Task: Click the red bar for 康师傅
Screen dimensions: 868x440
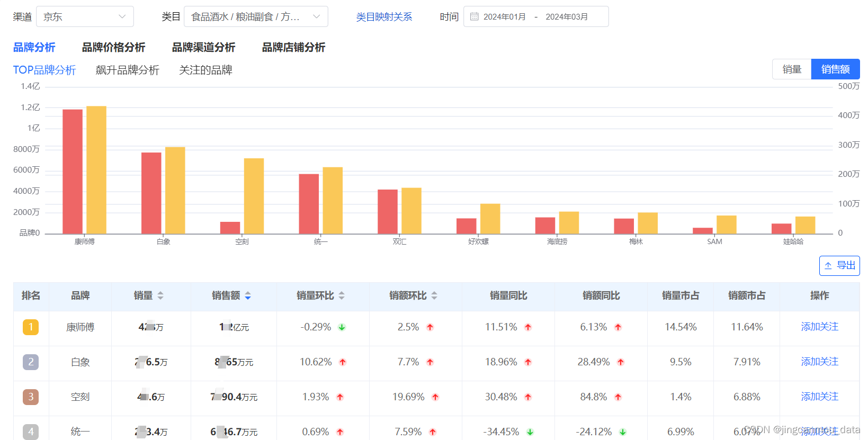Action: pyautogui.click(x=73, y=172)
